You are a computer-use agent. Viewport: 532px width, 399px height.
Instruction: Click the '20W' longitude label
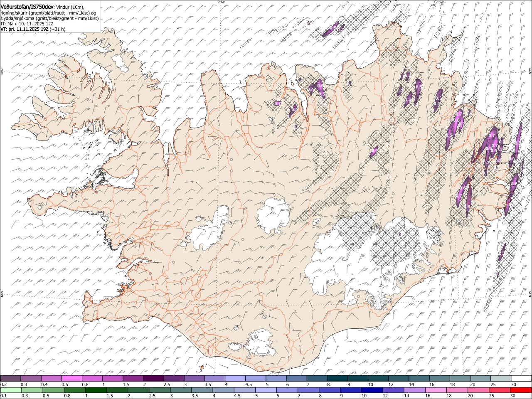(x=221, y=2)
